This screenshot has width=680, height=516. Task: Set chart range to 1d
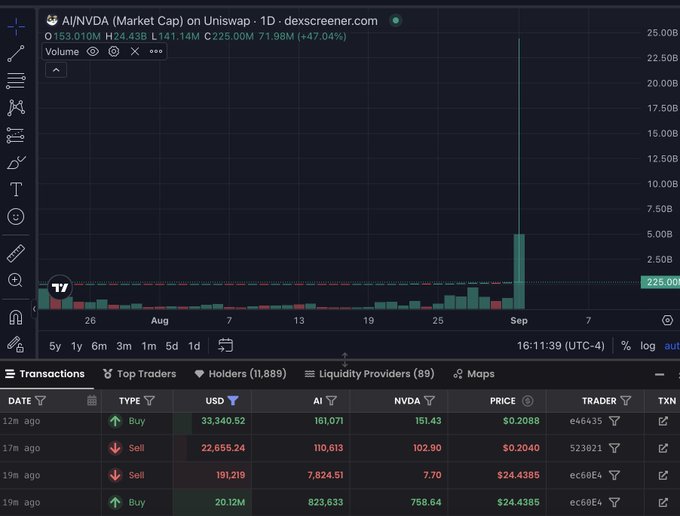[x=194, y=346]
